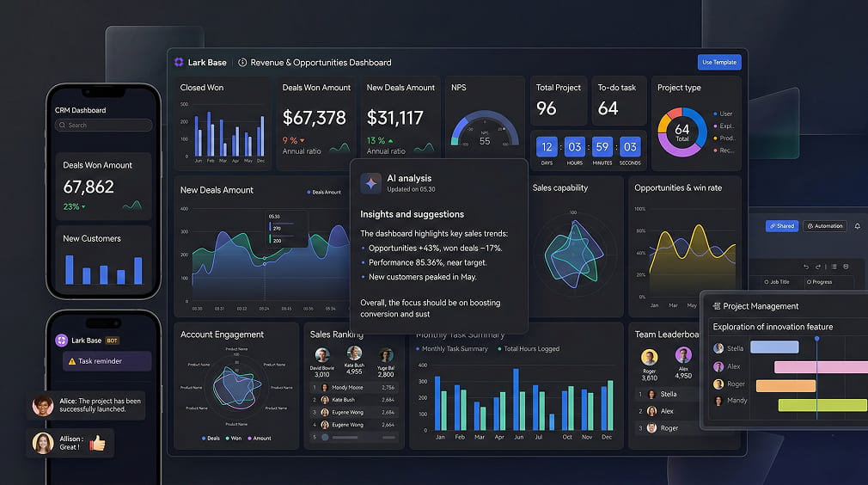868x485 pixels.
Task: Click the Lark Base logo icon
Action: [179, 62]
